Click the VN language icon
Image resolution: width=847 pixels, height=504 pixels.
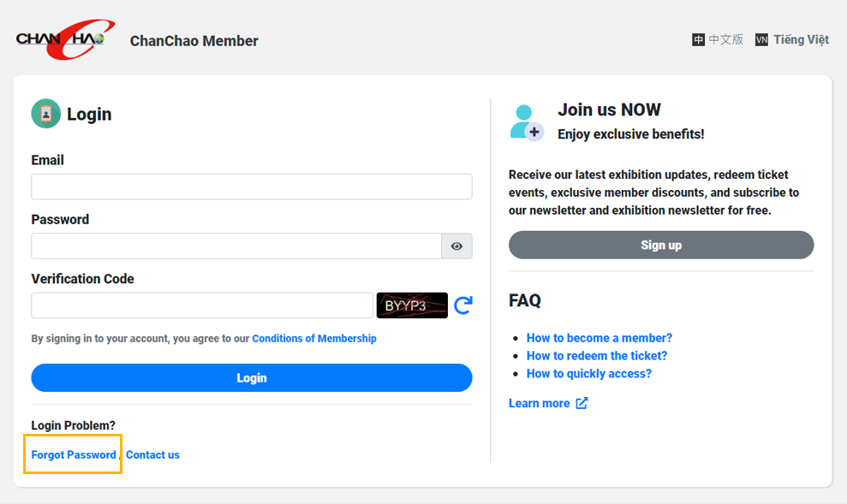(x=761, y=40)
